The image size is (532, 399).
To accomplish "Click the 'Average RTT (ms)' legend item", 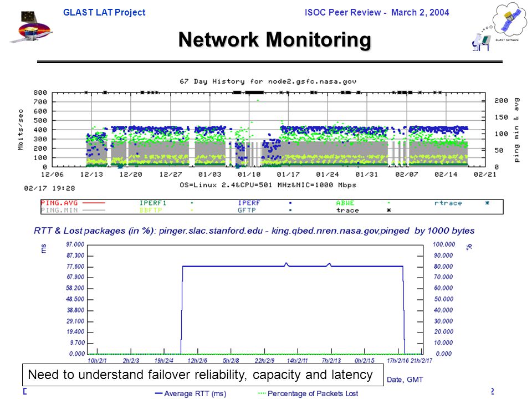I will click(x=191, y=393).
